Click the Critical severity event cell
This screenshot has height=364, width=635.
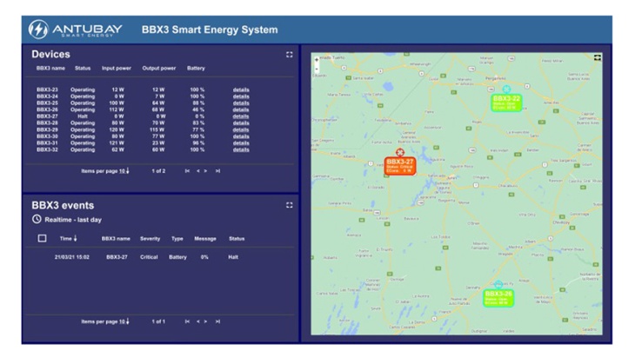point(149,257)
